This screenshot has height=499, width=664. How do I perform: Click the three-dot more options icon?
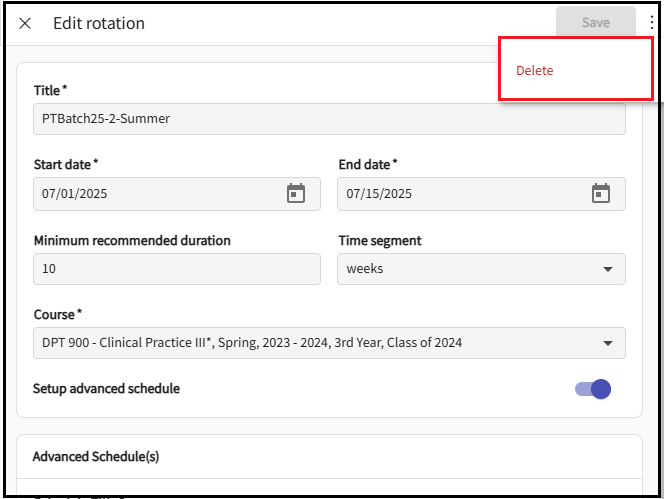(652, 22)
